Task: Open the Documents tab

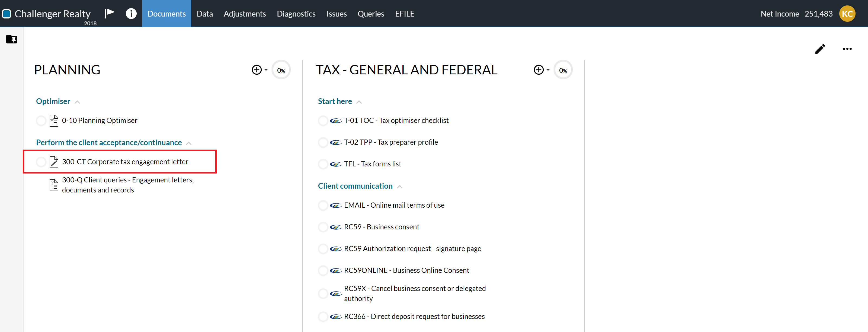Action: 166,13
